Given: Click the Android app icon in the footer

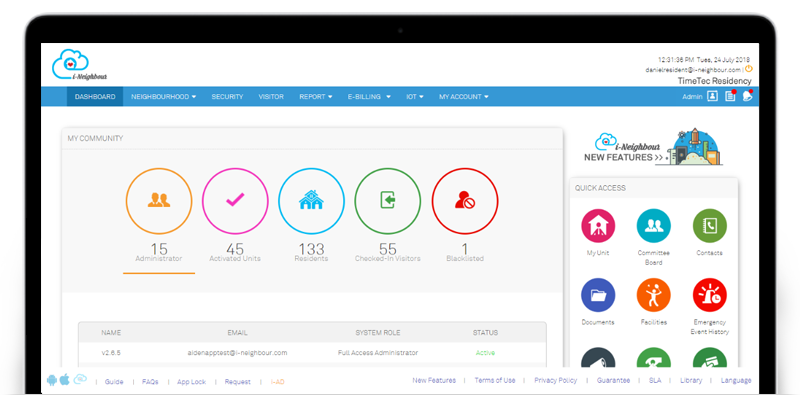Looking at the screenshot, I should tap(52, 380).
